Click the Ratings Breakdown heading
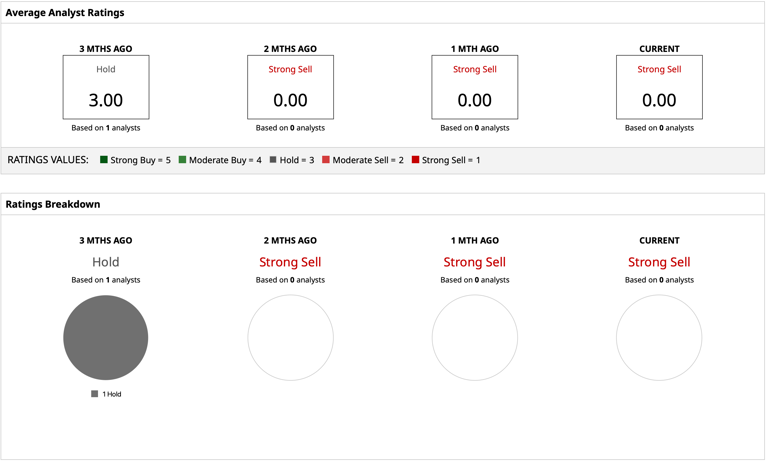 53,204
